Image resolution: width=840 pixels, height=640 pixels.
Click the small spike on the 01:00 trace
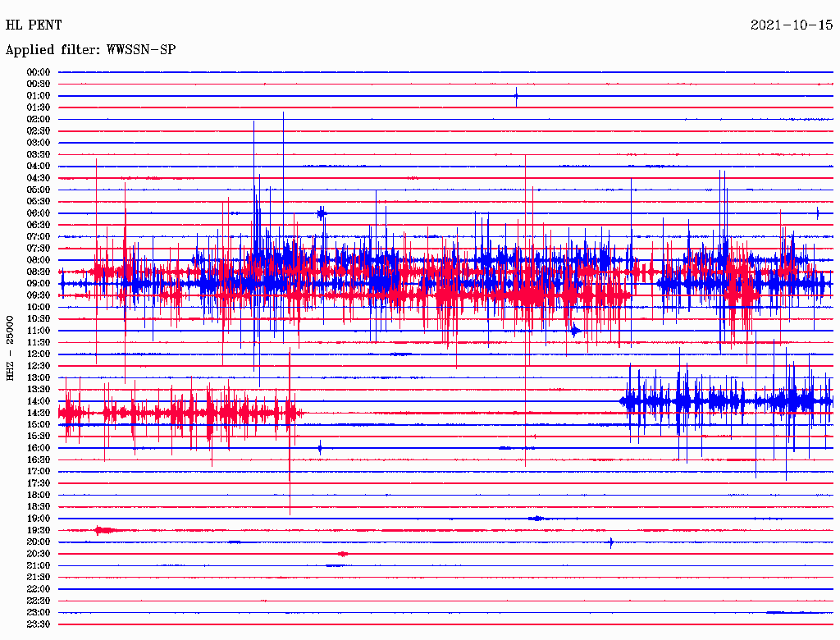516,96
